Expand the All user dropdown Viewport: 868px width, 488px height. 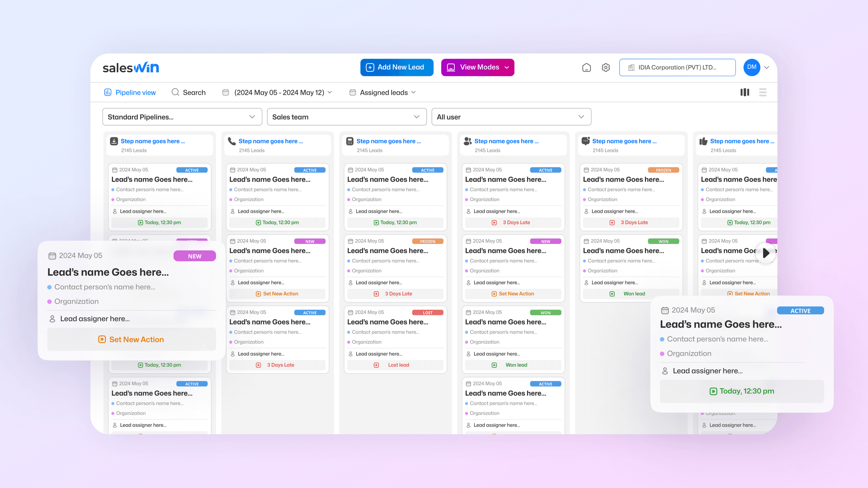pos(511,117)
